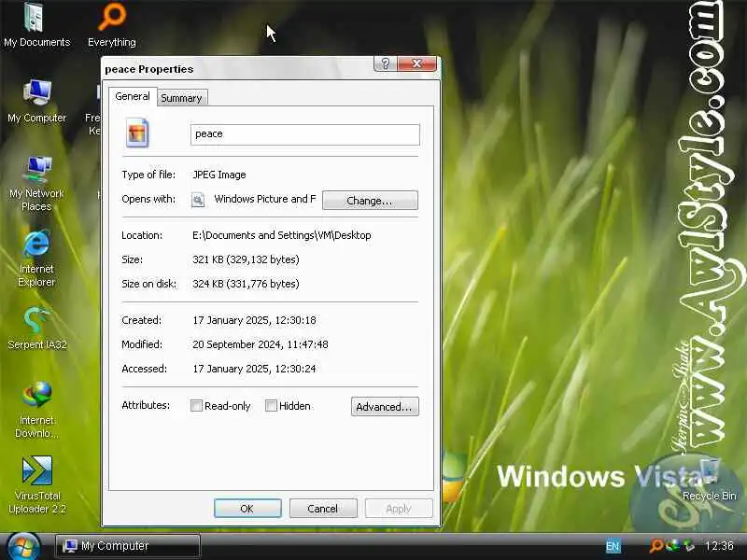Switch to the Summary tab
The image size is (747, 560).
click(181, 98)
